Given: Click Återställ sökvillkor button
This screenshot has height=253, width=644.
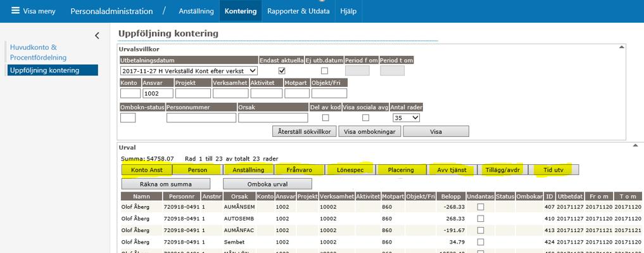Looking at the screenshot, I should 305,132.
